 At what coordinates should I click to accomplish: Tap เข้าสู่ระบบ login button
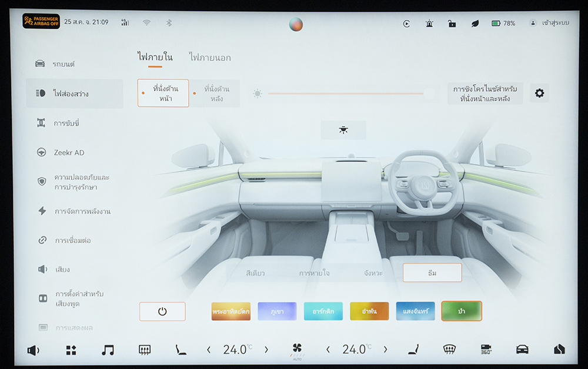click(x=550, y=23)
